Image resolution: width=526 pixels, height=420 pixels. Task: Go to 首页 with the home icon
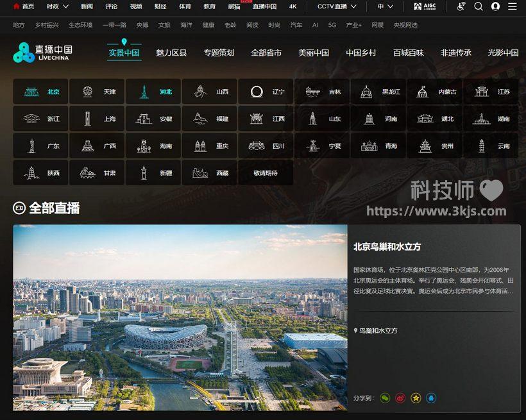point(24,6)
